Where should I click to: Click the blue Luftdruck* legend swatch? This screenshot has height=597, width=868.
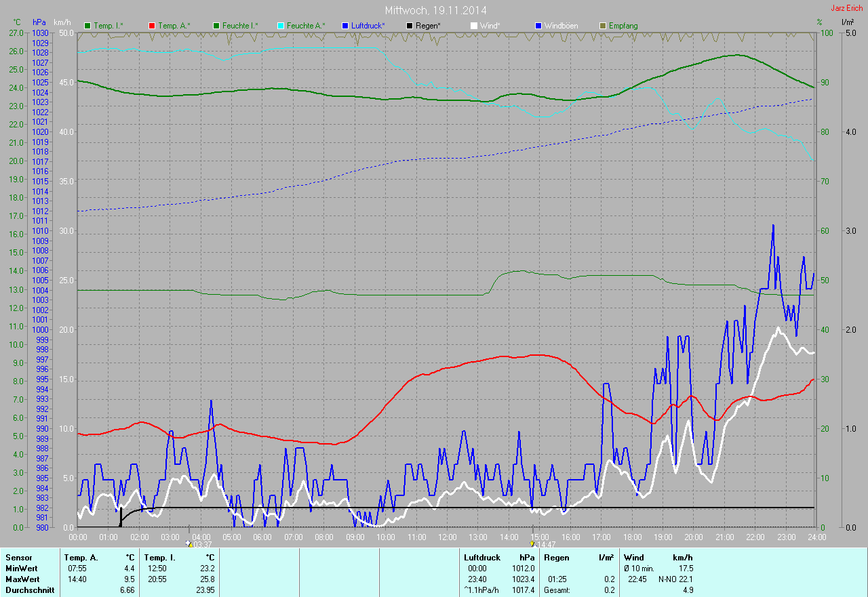[345, 26]
